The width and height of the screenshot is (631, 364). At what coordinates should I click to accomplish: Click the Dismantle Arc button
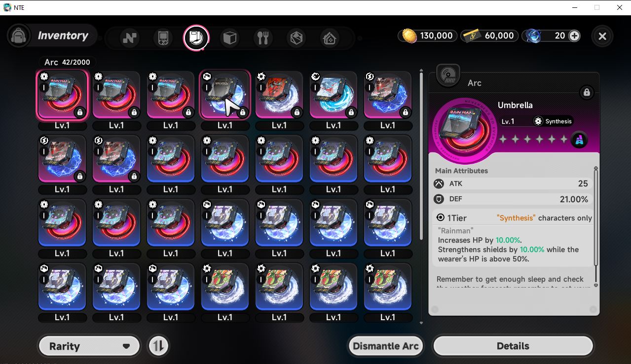tap(386, 346)
